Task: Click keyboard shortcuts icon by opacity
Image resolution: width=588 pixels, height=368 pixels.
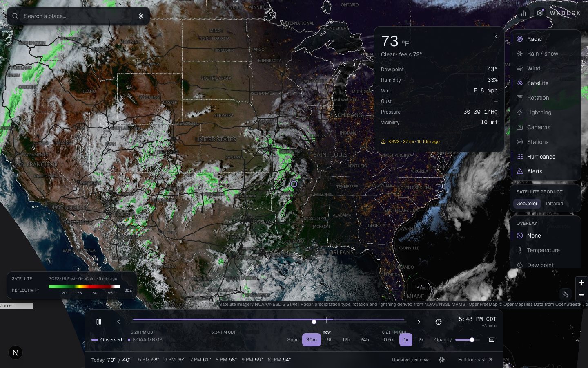Action: coord(492,340)
